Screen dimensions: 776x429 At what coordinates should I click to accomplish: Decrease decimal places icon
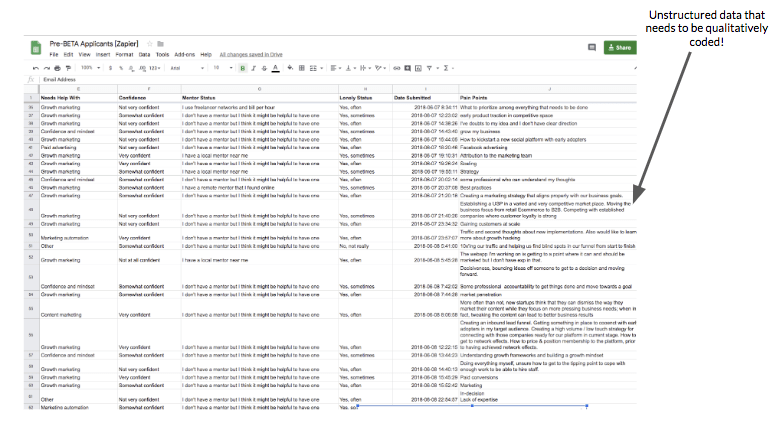pyautogui.click(x=131, y=68)
